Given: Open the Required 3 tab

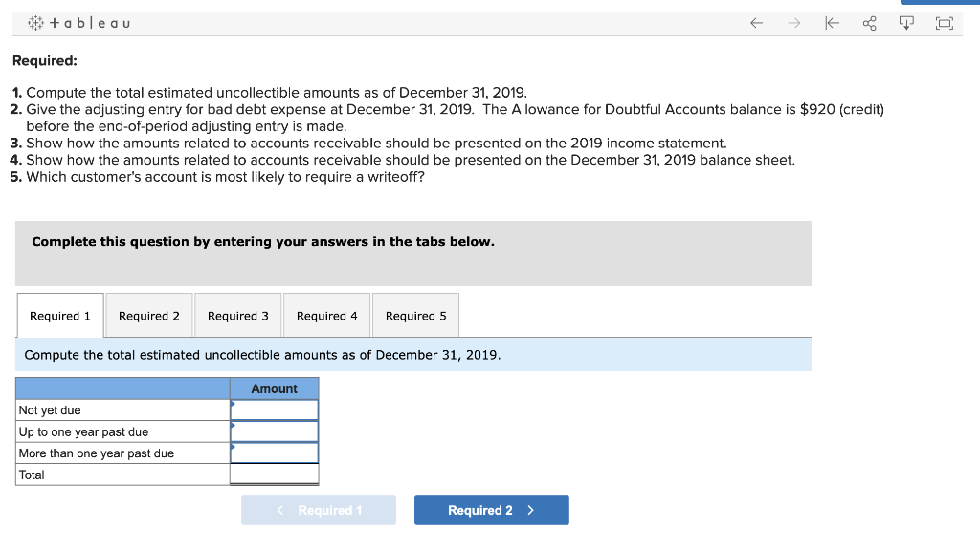Looking at the screenshot, I should [237, 315].
